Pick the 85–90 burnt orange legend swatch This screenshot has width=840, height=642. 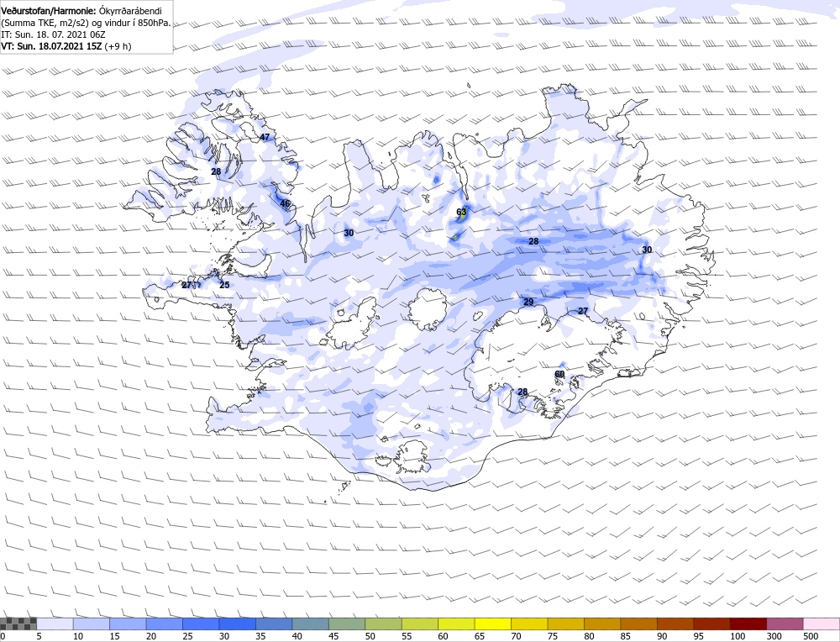point(639,624)
